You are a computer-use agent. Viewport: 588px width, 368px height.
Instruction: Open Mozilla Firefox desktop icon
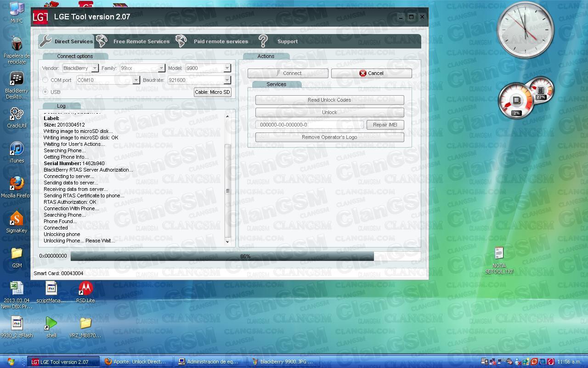click(17, 187)
